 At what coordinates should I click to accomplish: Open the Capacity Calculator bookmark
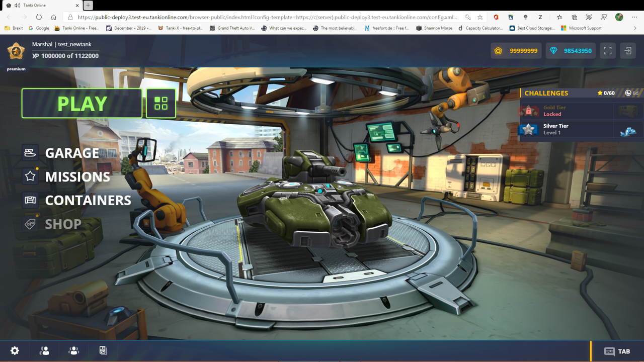481,28
